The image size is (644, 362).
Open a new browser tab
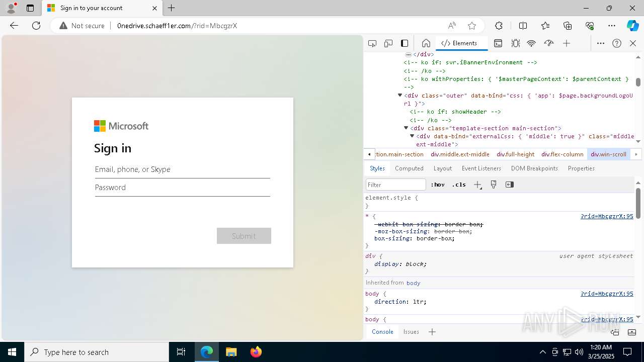coord(171,8)
